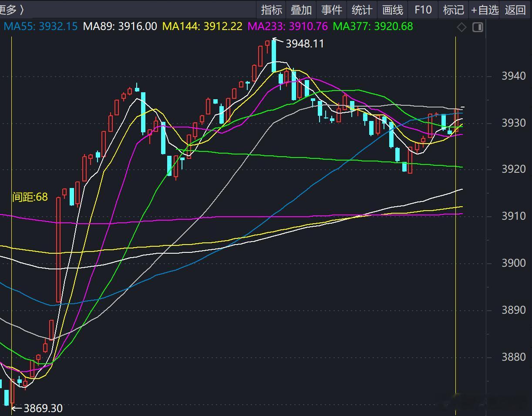Click the 3930 price axis label
The image size is (532, 416).
[514, 123]
